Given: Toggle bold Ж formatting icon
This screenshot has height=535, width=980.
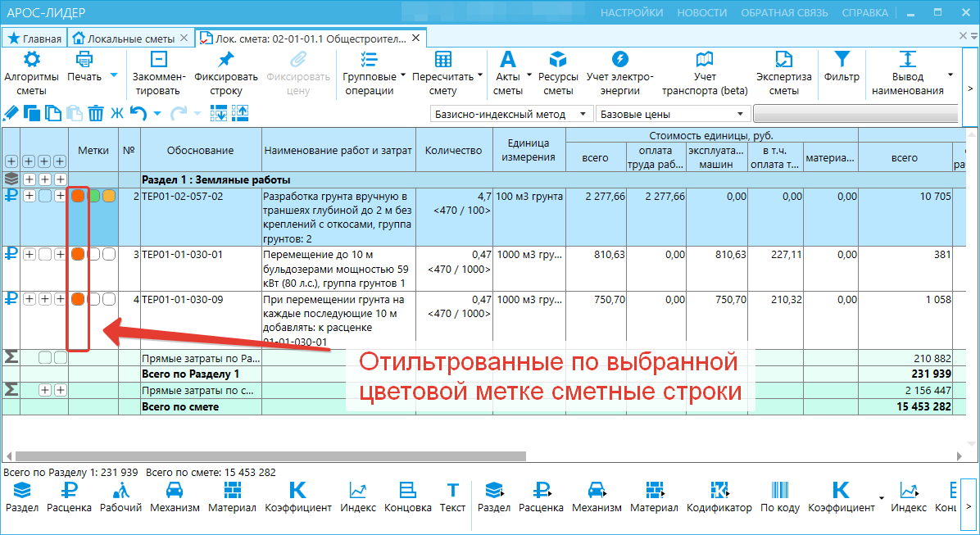Looking at the screenshot, I should [x=117, y=113].
